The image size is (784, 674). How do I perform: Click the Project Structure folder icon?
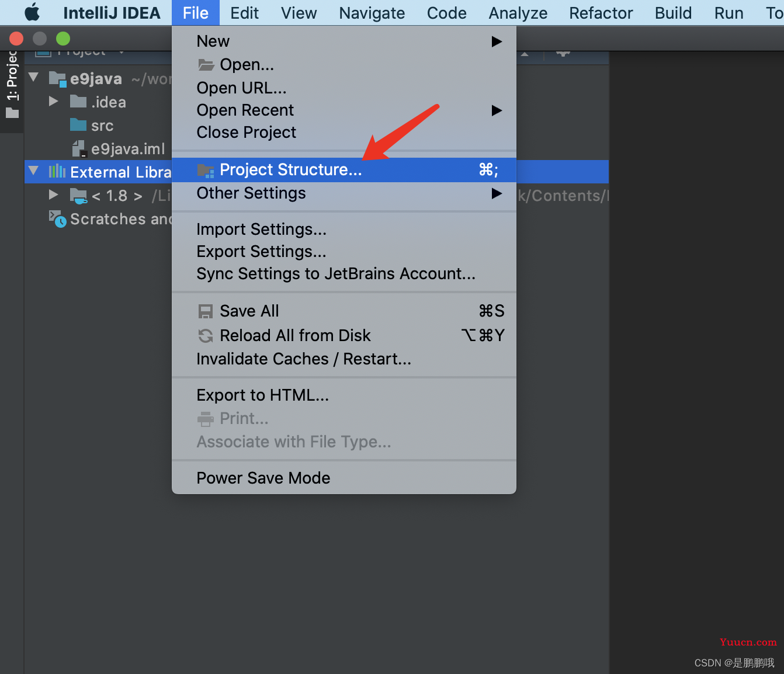coord(206,171)
